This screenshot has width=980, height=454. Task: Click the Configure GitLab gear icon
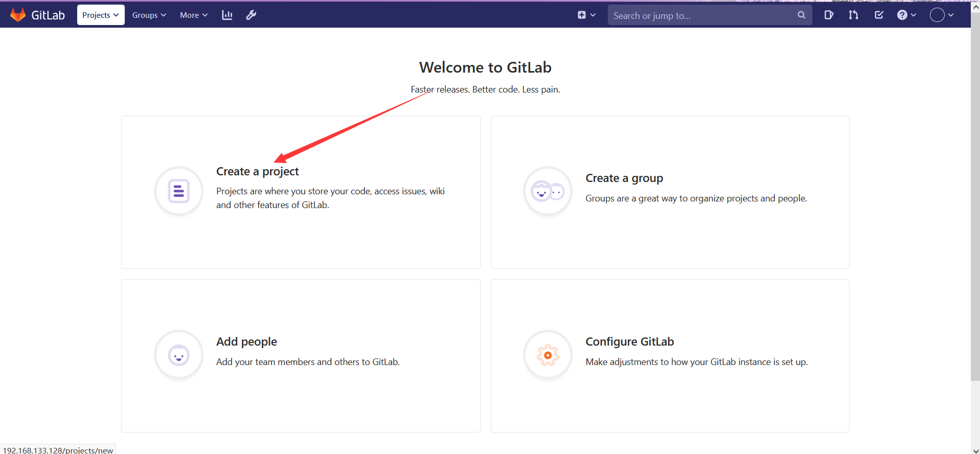pyautogui.click(x=548, y=355)
